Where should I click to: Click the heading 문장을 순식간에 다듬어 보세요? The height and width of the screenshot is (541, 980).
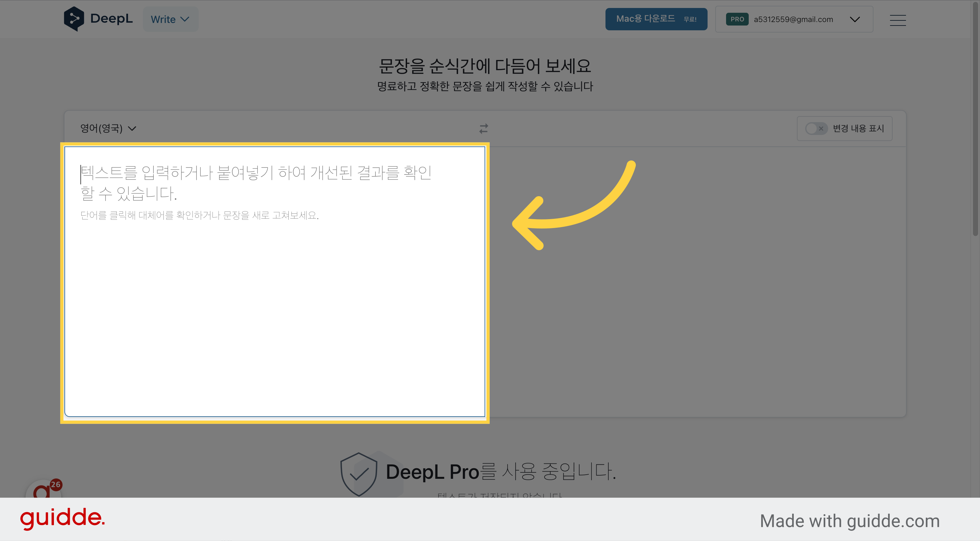(x=485, y=66)
